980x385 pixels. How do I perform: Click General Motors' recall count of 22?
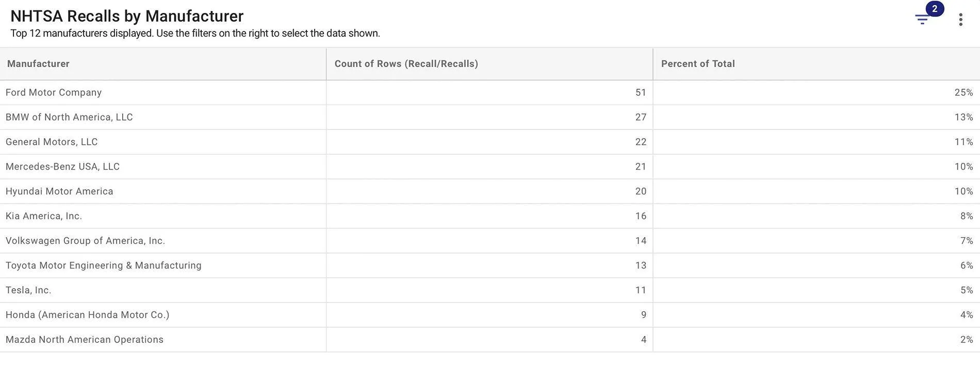point(641,142)
